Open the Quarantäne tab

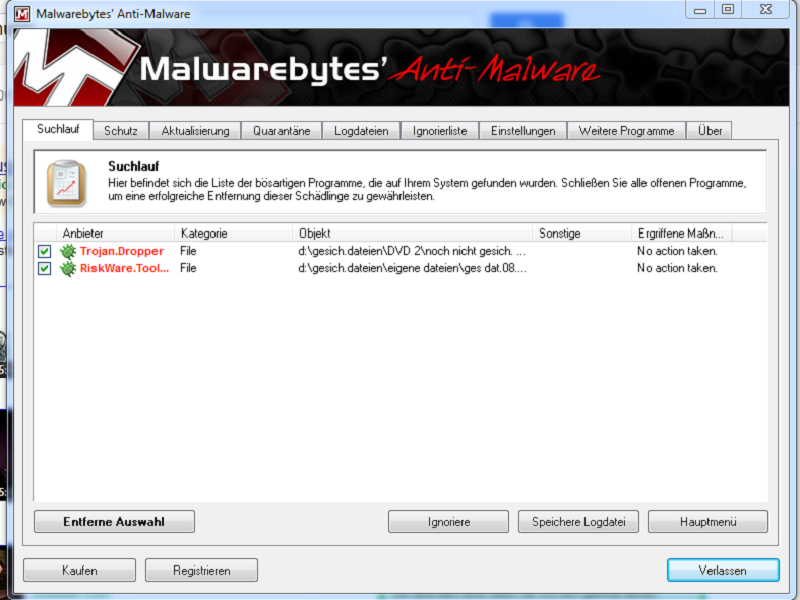pos(282,131)
